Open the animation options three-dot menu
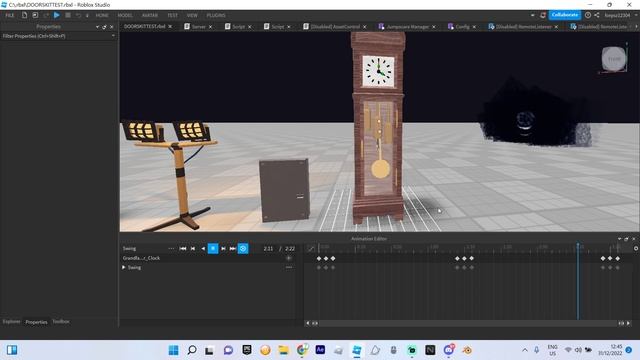 tap(171, 249)
